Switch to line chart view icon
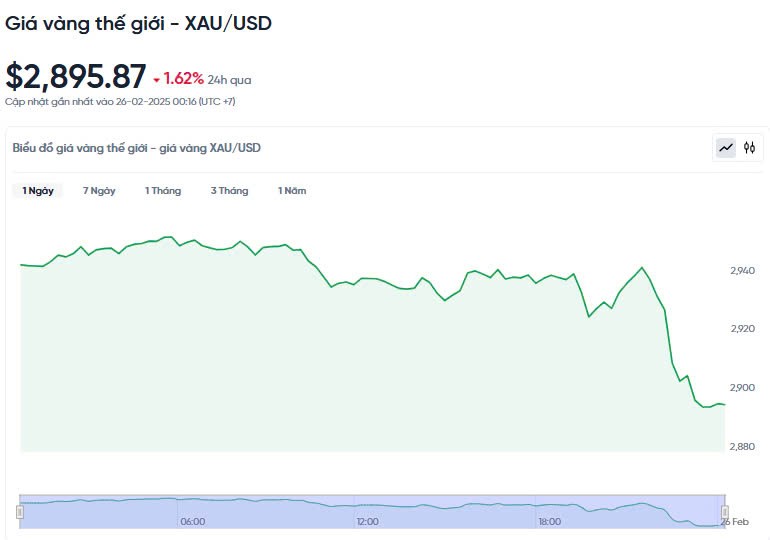Viewport: 770px width, 540px height. click(726, 148)
